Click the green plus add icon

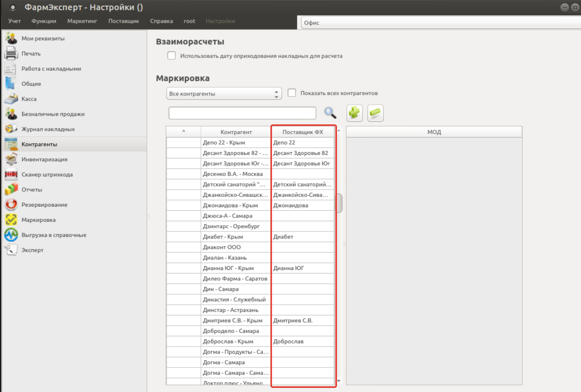354,113
